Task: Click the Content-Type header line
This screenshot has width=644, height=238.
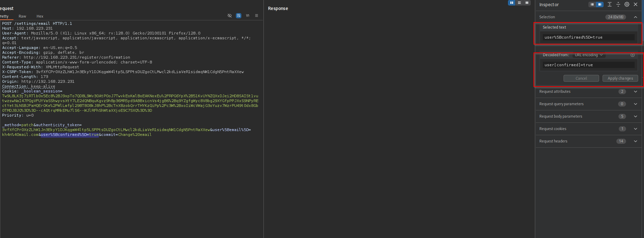Action: pos(77,62)
